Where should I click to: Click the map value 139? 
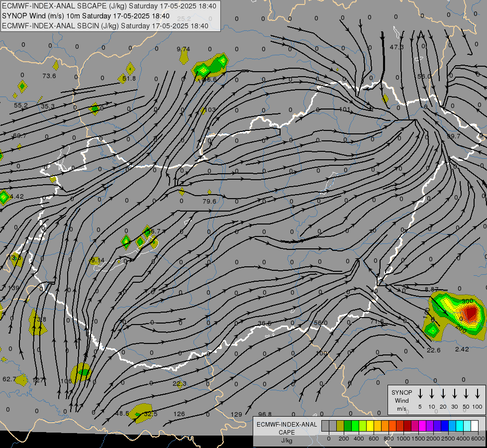(x=13, y=288)
